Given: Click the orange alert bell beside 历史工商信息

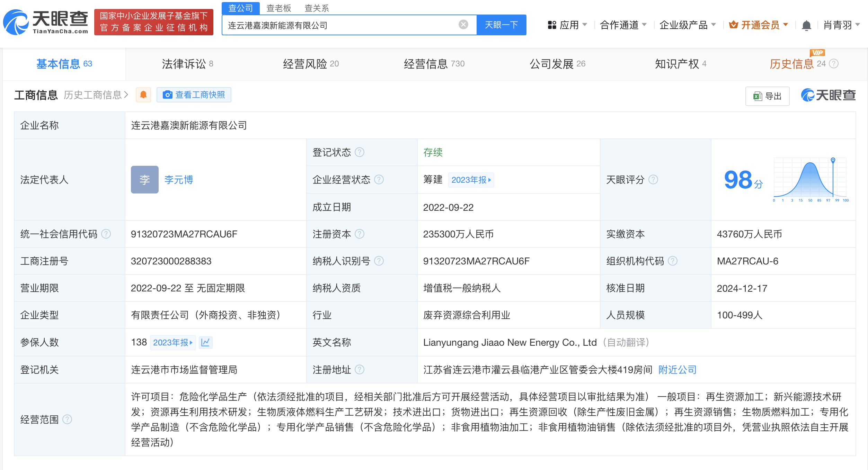Looking at the screenshot, I should [143, 95].
